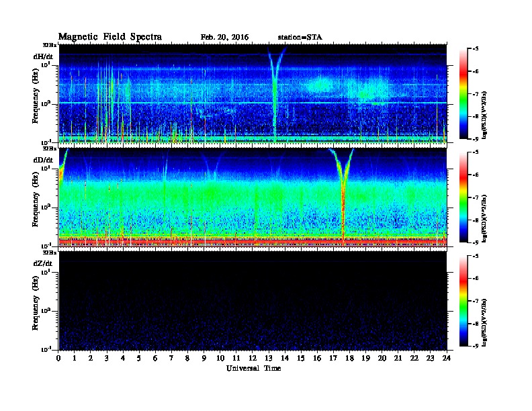Click the log(PSD) unit label beside dH/dt color scale

pos(485,115)
